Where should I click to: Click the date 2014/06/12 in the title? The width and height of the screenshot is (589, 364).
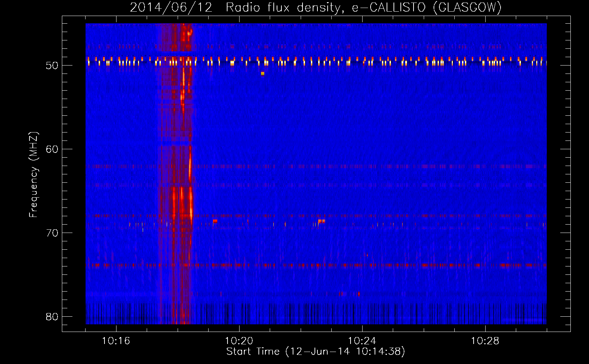tap(171, 7)
